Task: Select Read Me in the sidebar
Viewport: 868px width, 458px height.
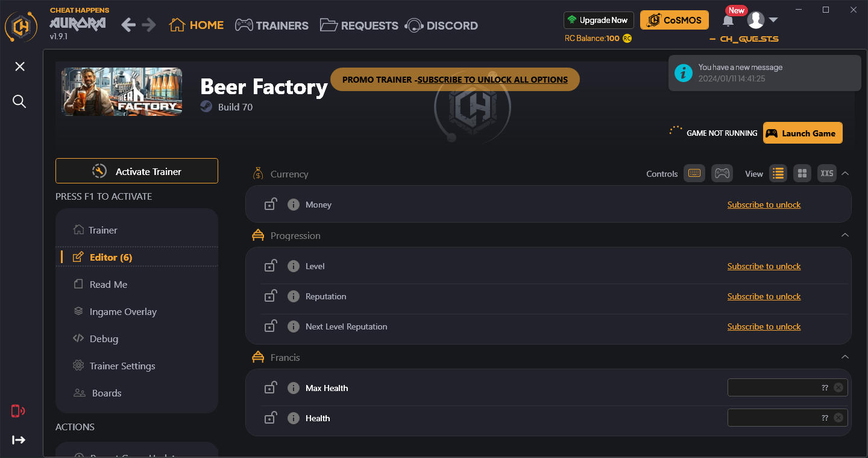Action: [x=108, y=284]
